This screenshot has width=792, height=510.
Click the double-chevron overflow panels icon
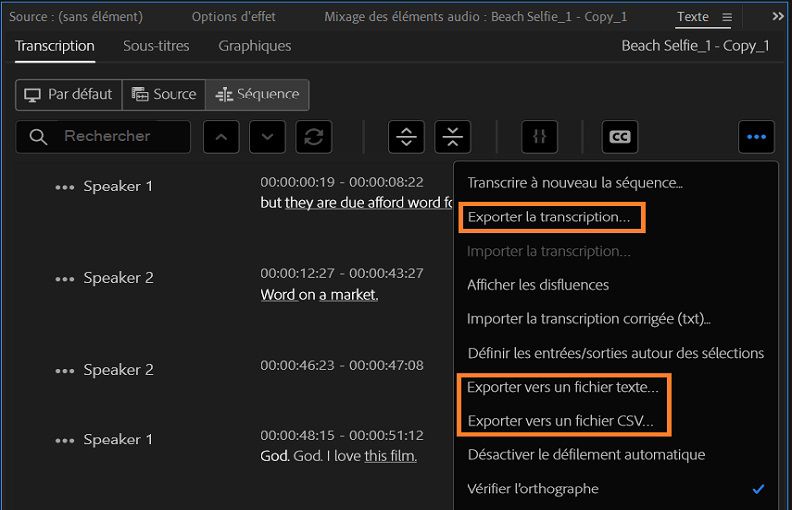click(x=778, y=16)
